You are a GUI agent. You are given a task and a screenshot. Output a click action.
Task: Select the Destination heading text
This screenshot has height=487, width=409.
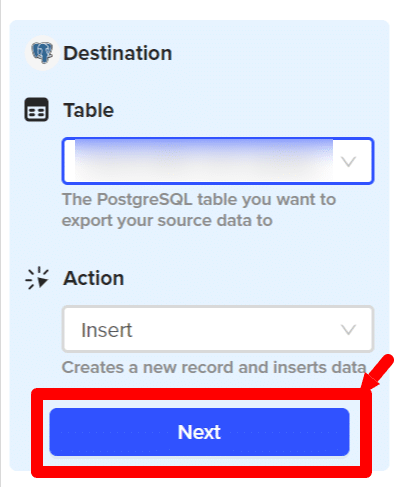pyautogui.click(x=118, y=53)
